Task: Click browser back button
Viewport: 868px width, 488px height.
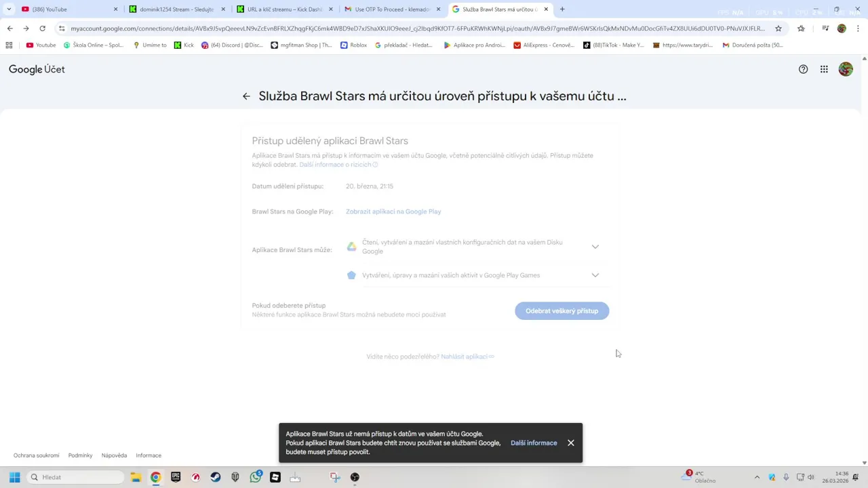Action: 9,28
